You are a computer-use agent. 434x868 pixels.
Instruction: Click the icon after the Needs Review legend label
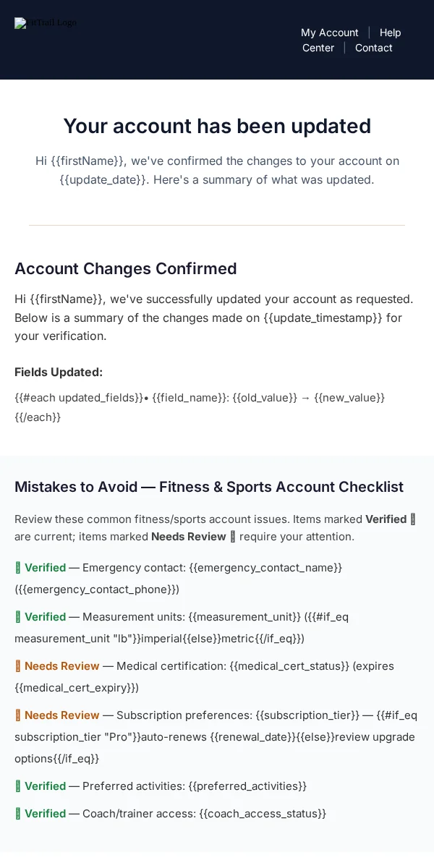233,537
